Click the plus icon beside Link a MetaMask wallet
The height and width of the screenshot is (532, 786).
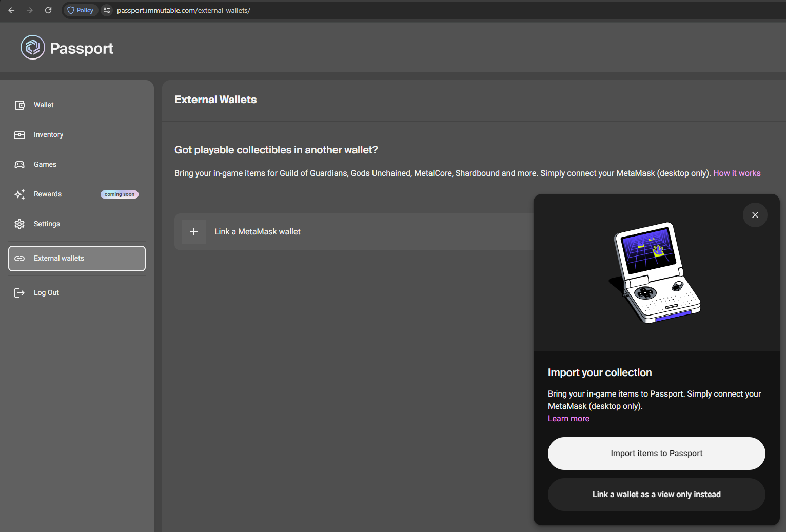click(x=194, y=231)
